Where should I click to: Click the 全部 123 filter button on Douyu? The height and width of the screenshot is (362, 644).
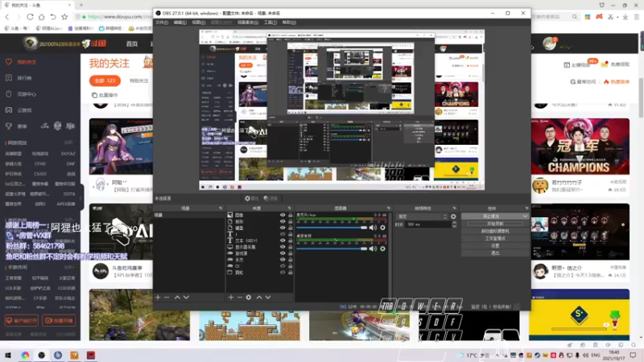105,81
